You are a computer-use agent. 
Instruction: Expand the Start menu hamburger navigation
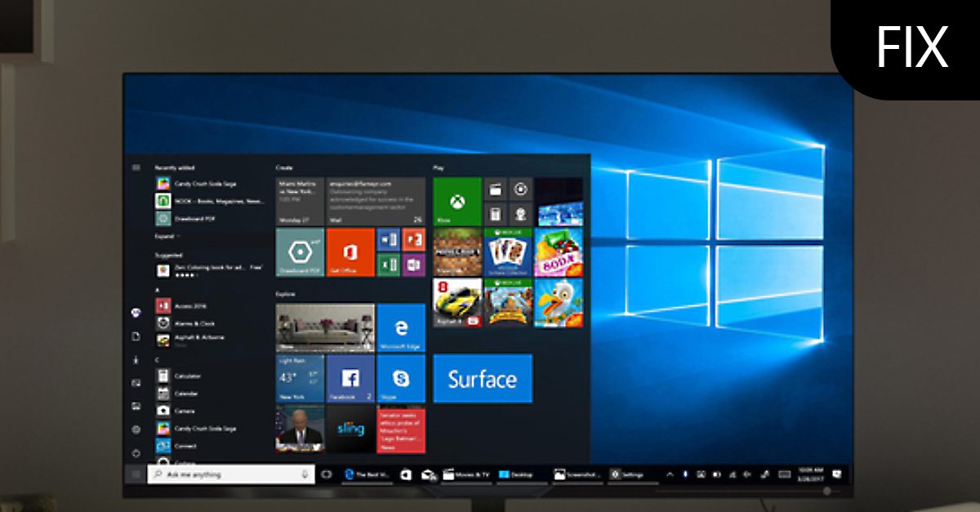pyautogui.click(x=136, y=166)
